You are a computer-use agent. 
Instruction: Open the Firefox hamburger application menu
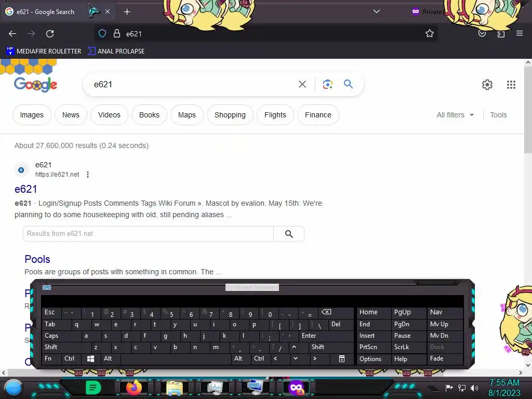(520, 33)
